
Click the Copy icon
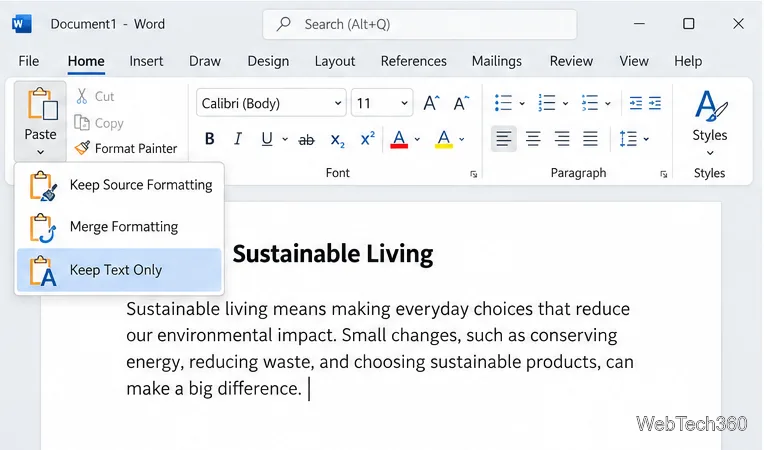pos(82,123)
